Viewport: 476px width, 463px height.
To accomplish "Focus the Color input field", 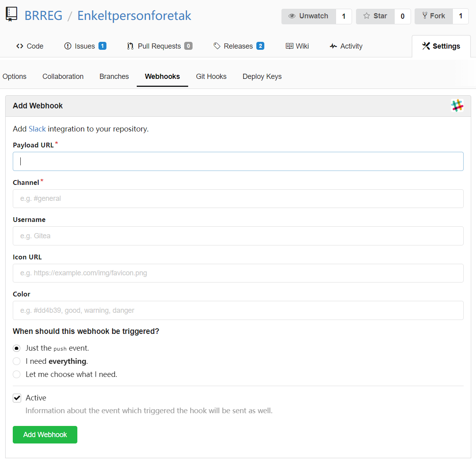I will click(x=238, y=310).
